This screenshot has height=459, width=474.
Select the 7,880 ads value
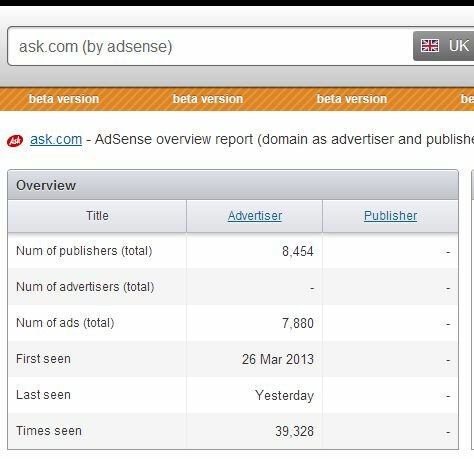click(298, 324)
